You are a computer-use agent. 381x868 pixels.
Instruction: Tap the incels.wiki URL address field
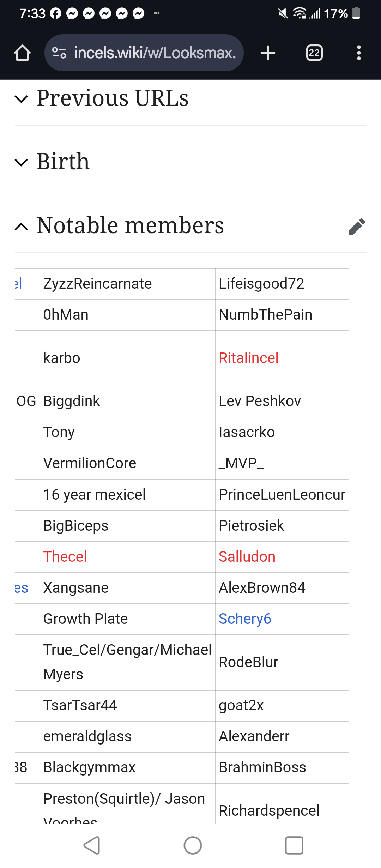(155, 53)
